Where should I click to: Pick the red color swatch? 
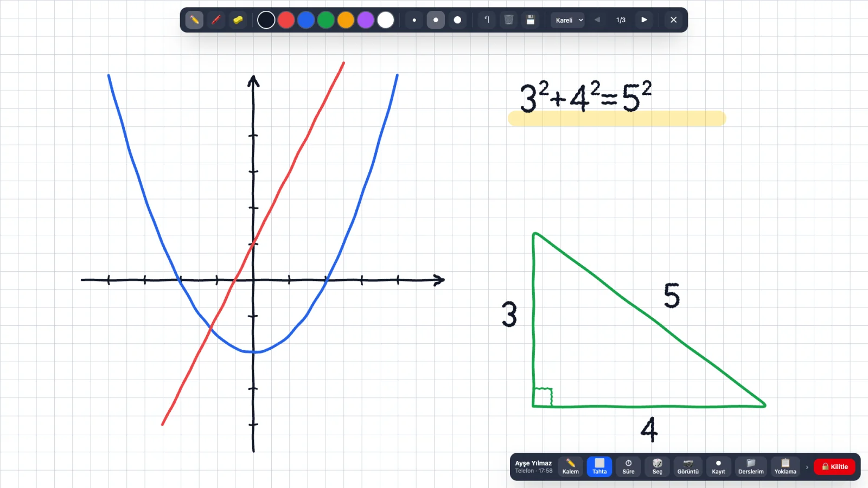tap(286, 20)
